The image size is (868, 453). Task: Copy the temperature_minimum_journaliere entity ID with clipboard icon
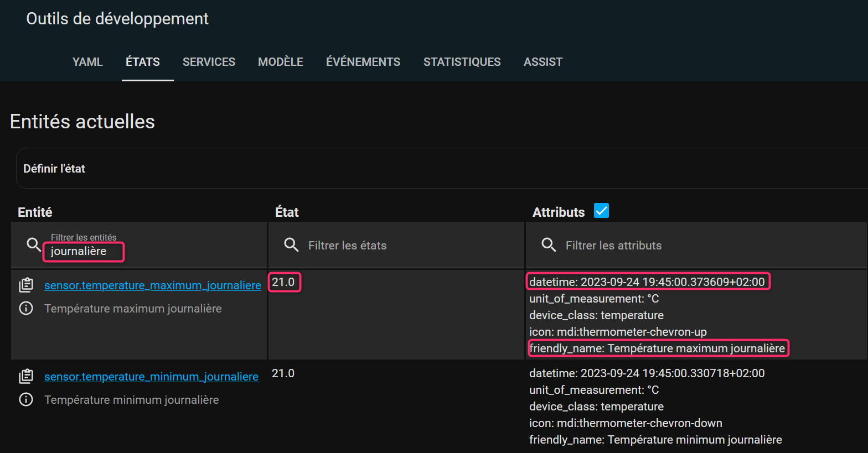26,376
